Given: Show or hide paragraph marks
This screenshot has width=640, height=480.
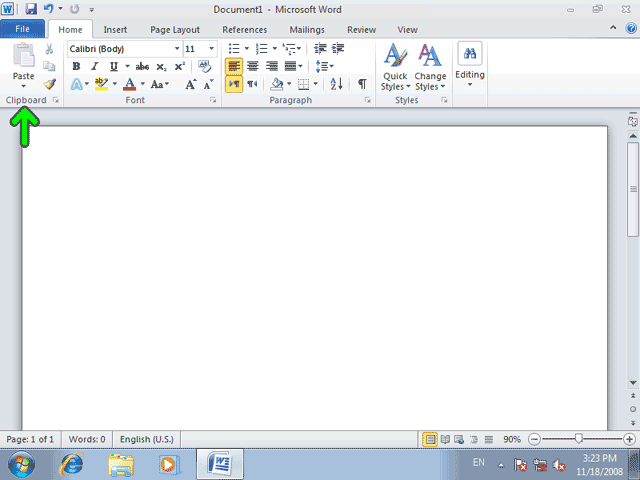Looking at the screenshot, I should pos(362,84).
